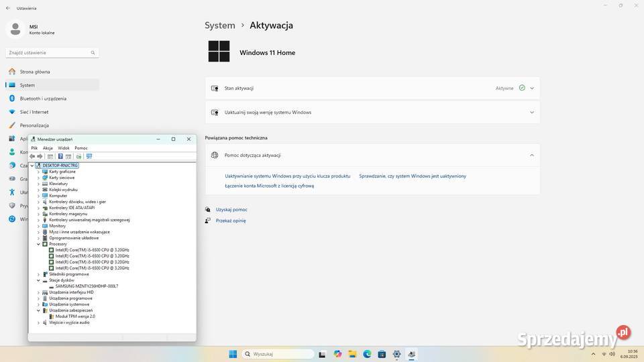The height and width of the screenshot is (362, 644).
Task: Expand Karty sieciowe node
Action: 39,178
